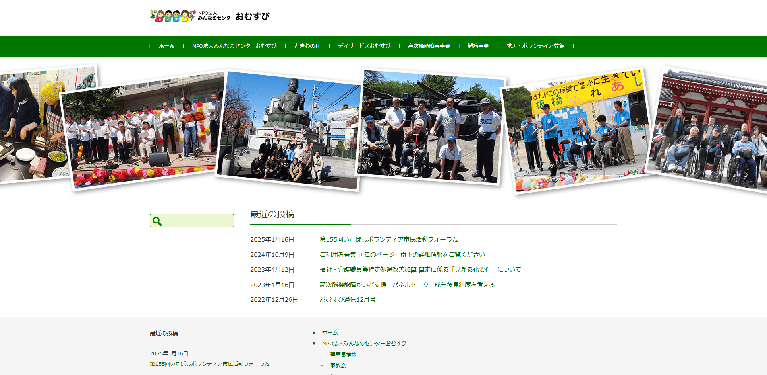
Task: Click the top post's date in the recent posts list
Action: 272,240
